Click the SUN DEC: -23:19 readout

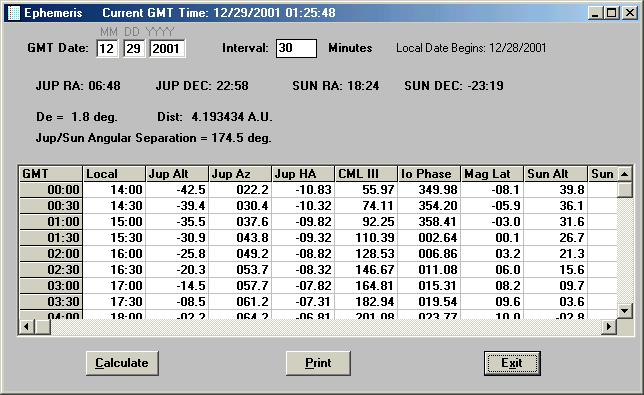click(454, 86)
